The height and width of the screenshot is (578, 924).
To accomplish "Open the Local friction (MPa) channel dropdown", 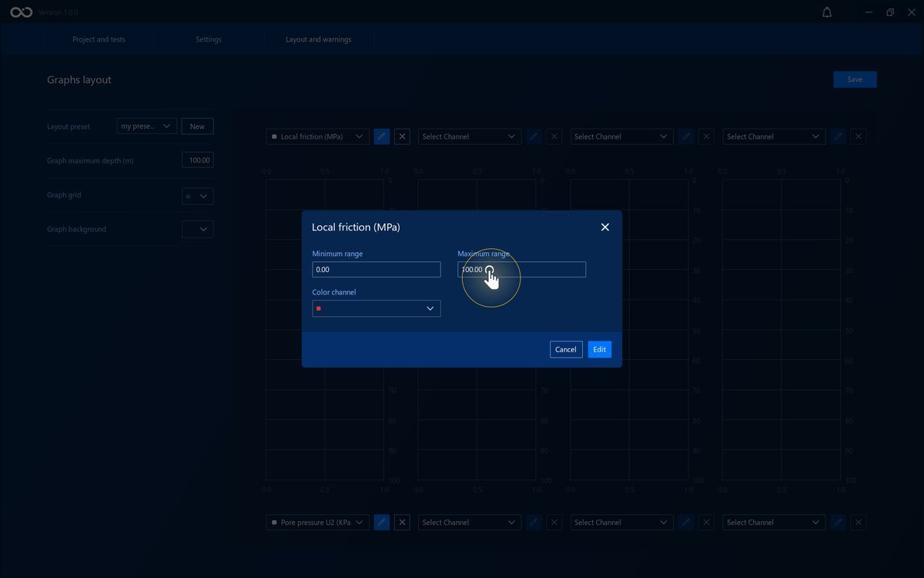I will click(x=318, y=136).
